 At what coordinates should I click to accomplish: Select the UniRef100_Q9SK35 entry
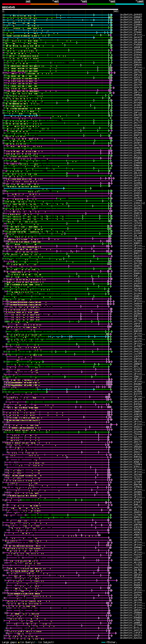(131, 87)
